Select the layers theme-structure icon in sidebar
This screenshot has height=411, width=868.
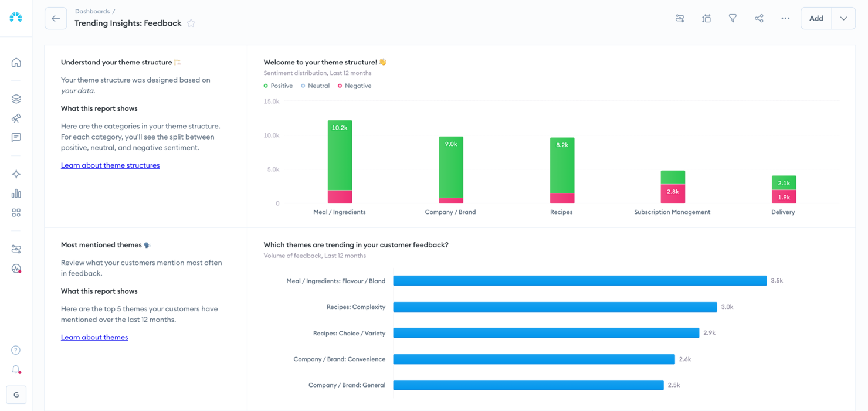coord(16,98)
